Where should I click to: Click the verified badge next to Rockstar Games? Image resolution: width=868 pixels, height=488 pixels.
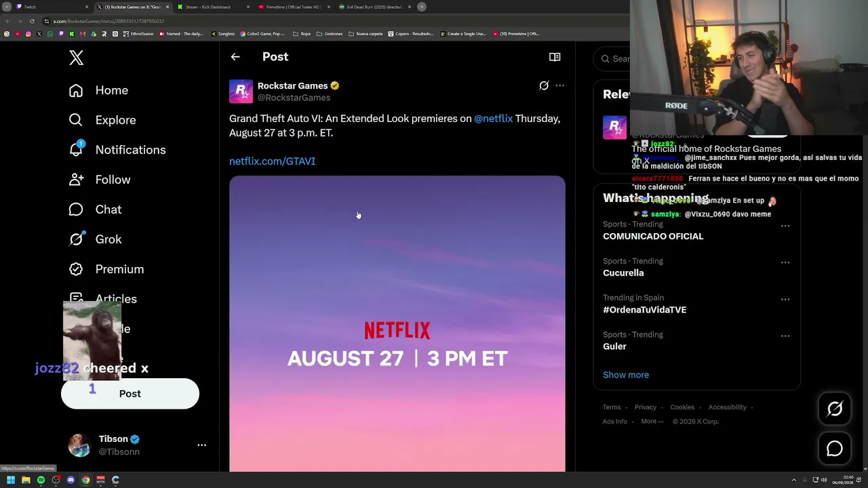(334, 86)
